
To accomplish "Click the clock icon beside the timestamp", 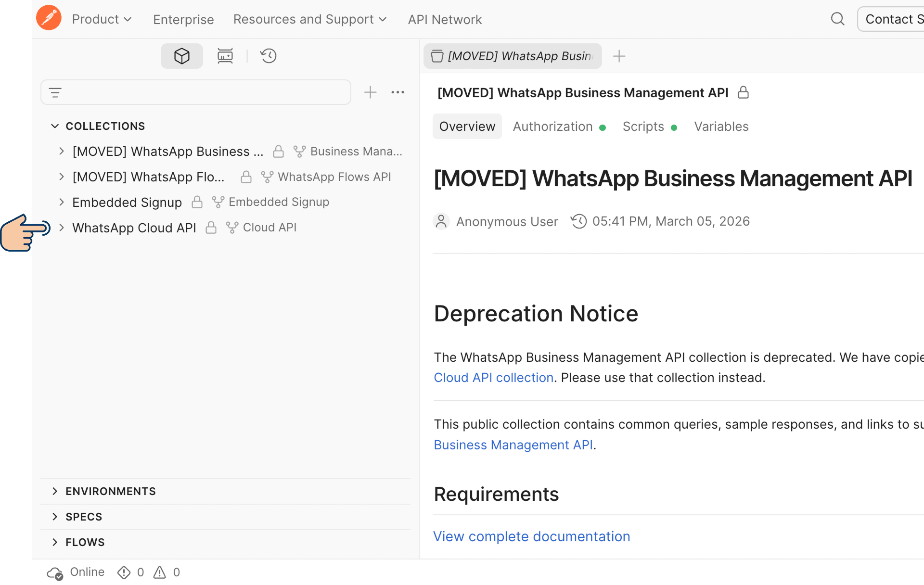I will (x=578, y=221).
